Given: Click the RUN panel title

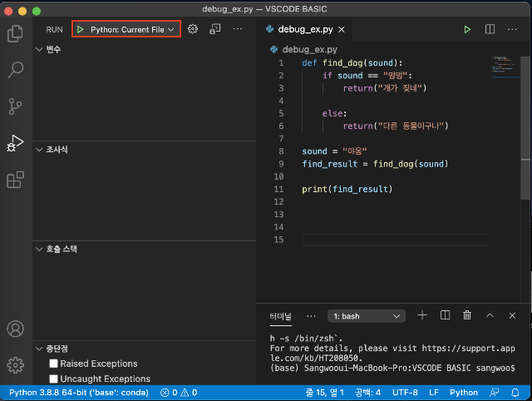Looking at the screenshot, I should [x=54, y=30].
